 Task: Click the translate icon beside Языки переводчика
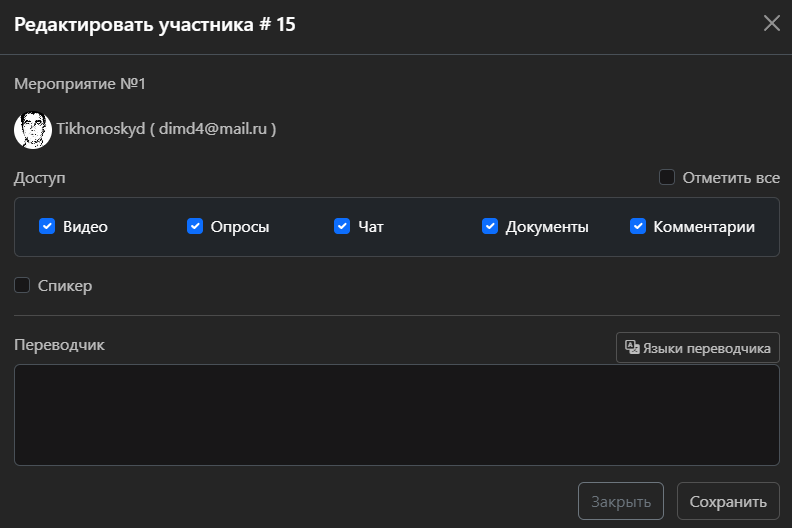click(x=632, y=348)
